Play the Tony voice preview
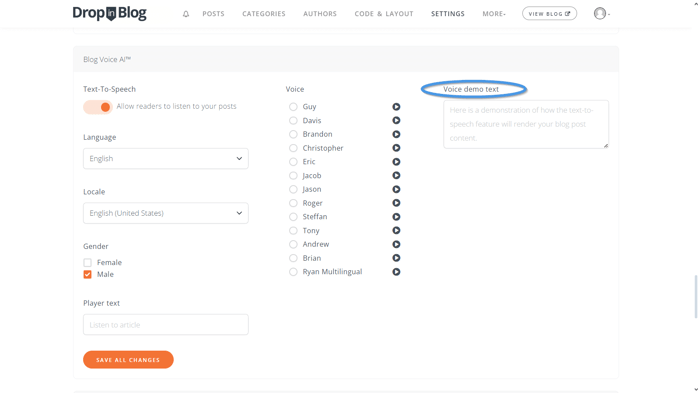700x393 pixels. coord(396,230)
